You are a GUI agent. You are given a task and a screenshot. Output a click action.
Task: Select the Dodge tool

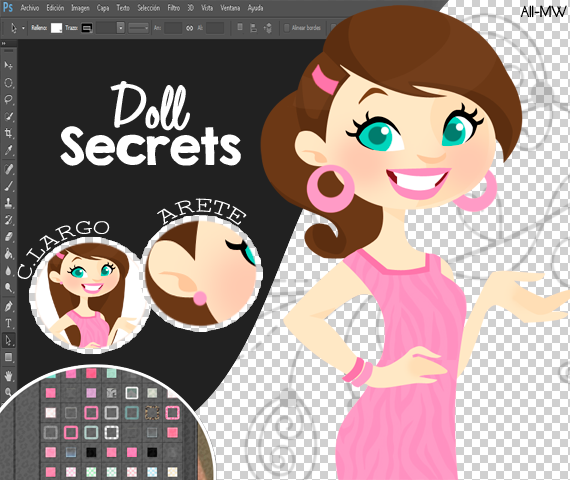tap(8, 287)
